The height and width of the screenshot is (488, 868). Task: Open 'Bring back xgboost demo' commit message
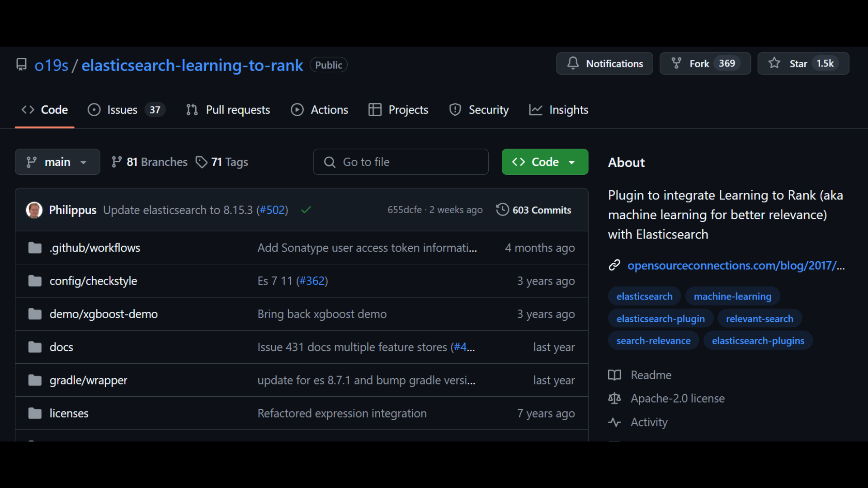(x=322, y=314)
